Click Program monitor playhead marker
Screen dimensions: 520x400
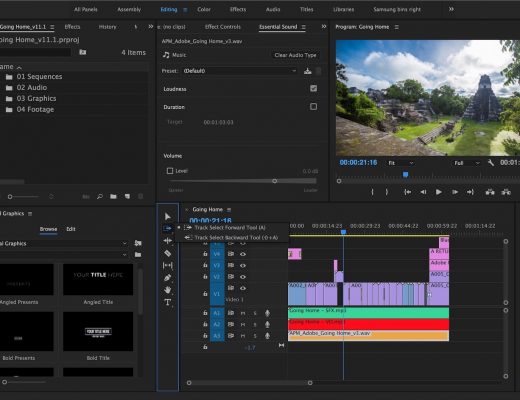405,174
